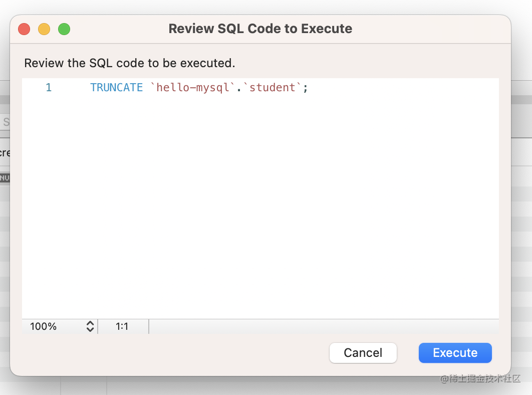The image size is (532, 395).
Task: Click line number 1 in the gutter
Action: (x=49, y=88)
